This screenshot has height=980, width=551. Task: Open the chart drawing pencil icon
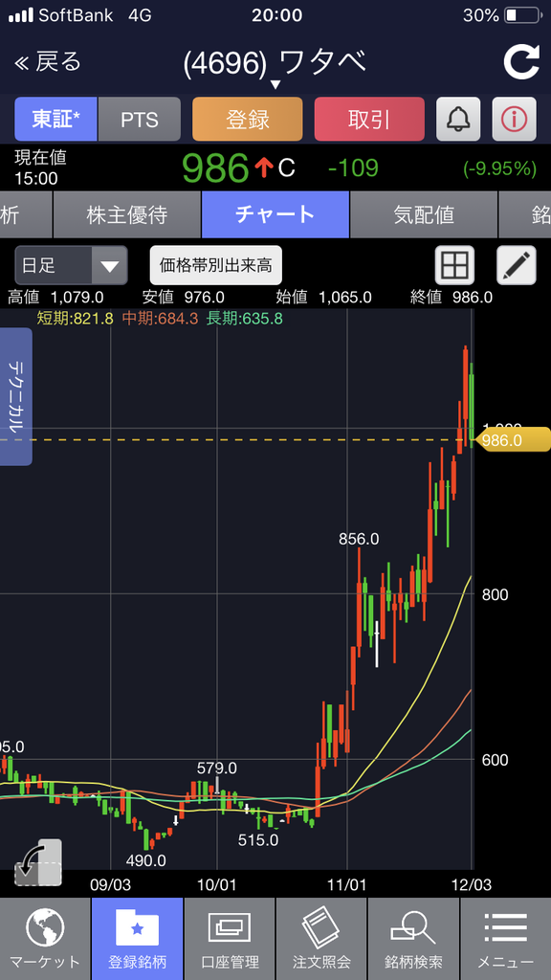[x=516, y=266]
